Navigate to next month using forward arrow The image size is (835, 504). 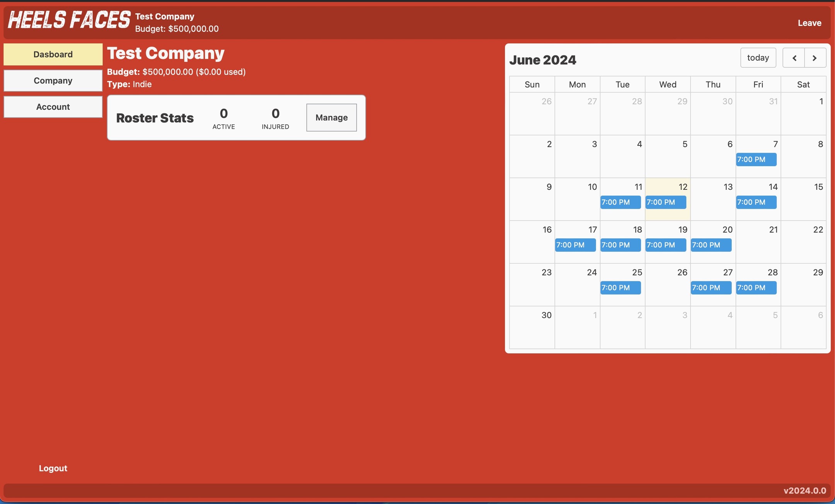click(814, 58)
